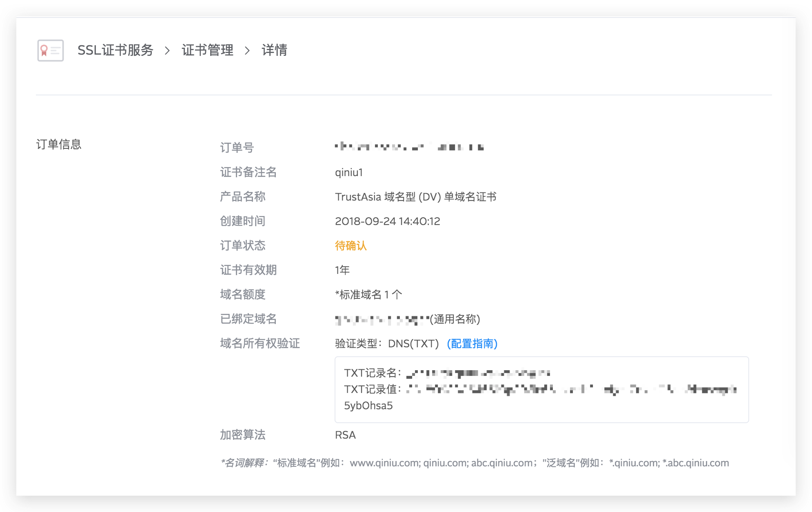Click the blurred bound domain name
812x512 pixels.
[x=382, y=320]
